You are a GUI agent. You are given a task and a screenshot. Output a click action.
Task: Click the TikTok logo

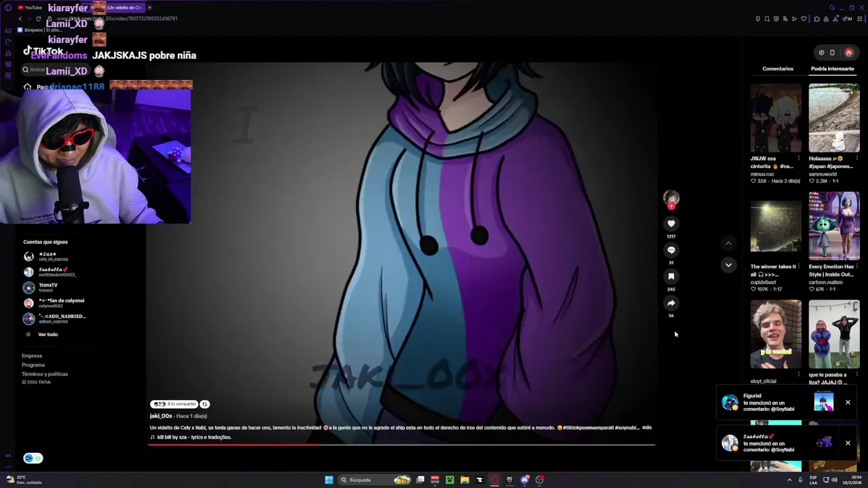point(43,51)
